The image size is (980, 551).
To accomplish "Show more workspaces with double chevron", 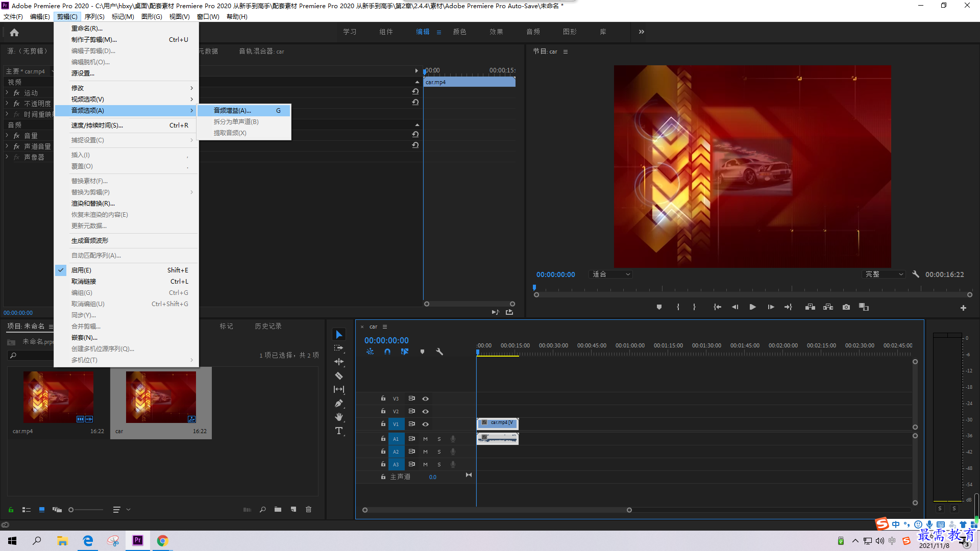I will coord(641,32).
